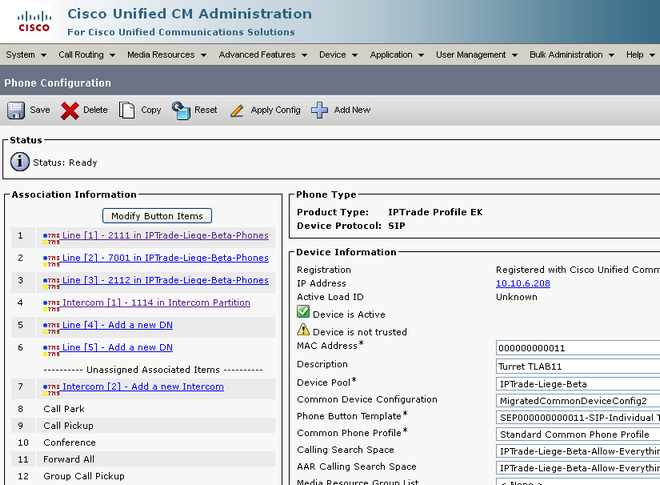Click the Save floppy disk icon

16,110
